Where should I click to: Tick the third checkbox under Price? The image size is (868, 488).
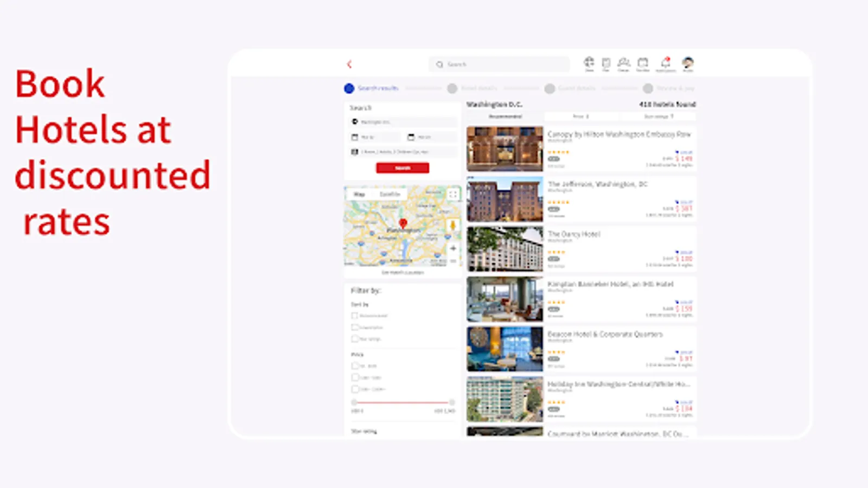point(355,389)
